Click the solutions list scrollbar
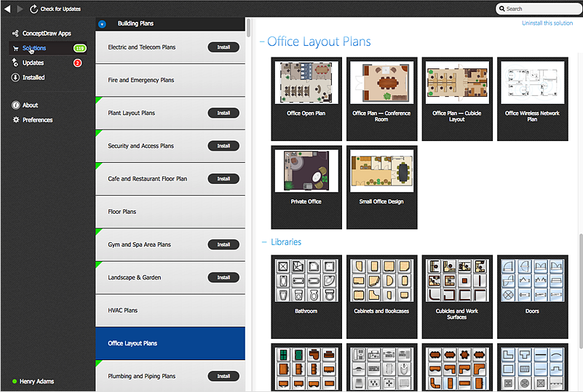Image resolution: width=583 pixels, height=392 pixels. 248,28
